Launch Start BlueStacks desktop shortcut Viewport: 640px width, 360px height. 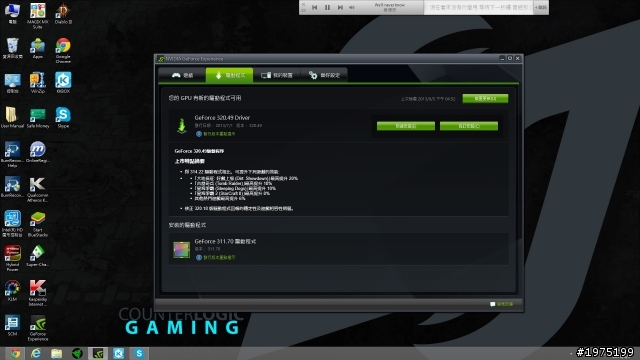(x=38, y=224)
